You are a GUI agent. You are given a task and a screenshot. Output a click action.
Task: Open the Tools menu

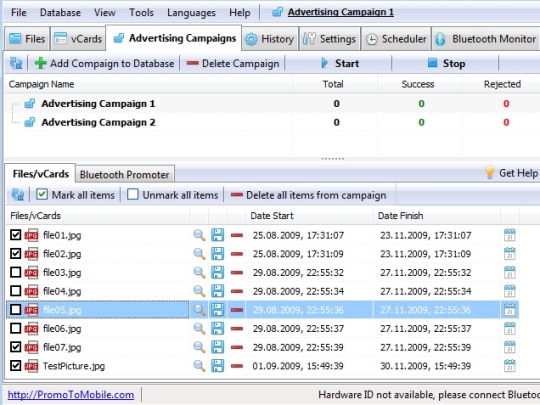[141, 13]
